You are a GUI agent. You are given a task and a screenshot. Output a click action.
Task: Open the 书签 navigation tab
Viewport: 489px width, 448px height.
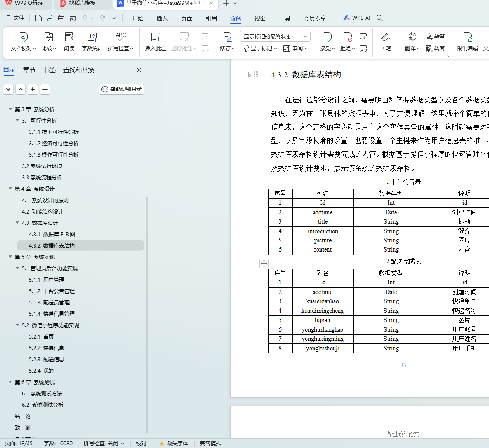pyautogui.click(x=49, y=70)
